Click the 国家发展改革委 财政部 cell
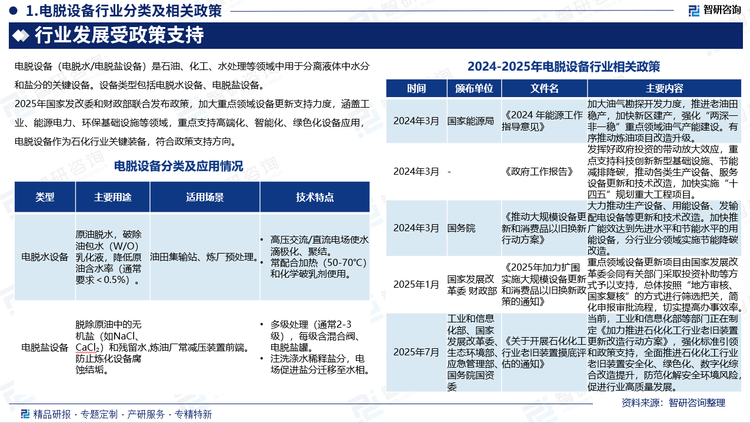Image resolution: width=750 pixels, height=423 pixels. 472,285
